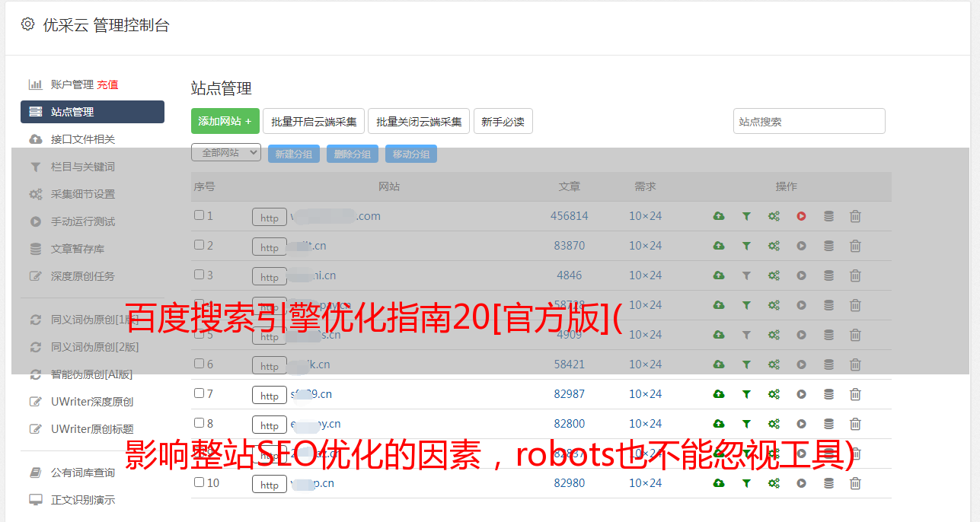Viewport: 980px width, 522px height.
Task: Click the trash icon in row 8
Action: pyautogui.click(x=855, y=424)
